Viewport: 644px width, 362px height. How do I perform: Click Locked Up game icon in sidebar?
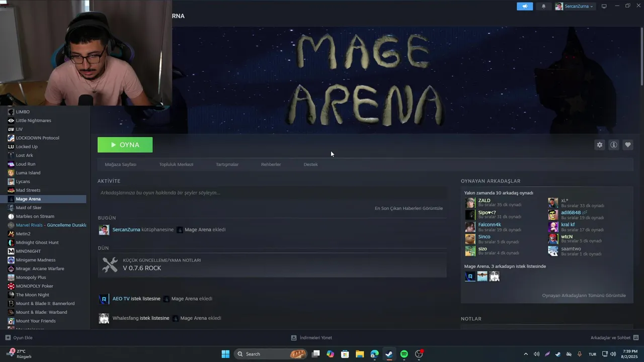11,147
